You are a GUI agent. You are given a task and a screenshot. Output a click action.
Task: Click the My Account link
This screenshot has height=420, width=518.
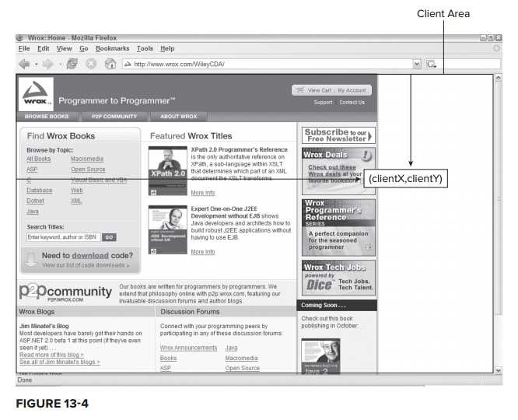352,90
